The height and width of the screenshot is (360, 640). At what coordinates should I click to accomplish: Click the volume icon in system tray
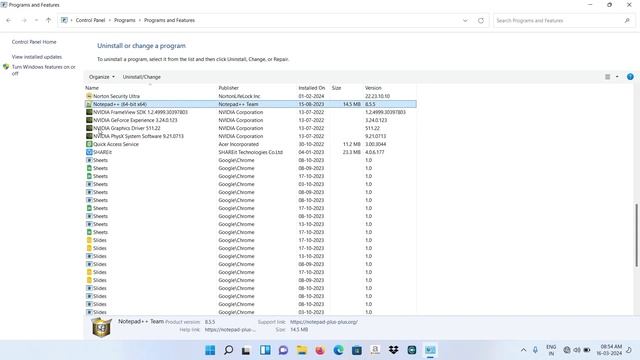577,350
